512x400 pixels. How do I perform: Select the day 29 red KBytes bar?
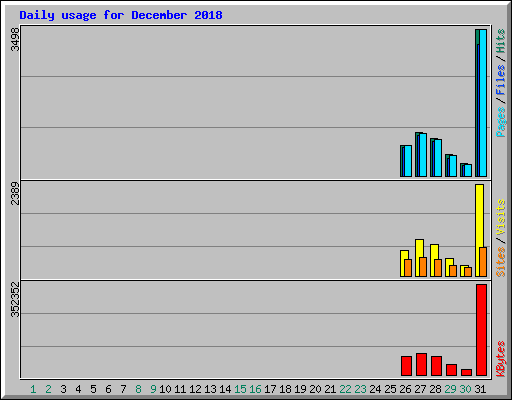(451, 370)
